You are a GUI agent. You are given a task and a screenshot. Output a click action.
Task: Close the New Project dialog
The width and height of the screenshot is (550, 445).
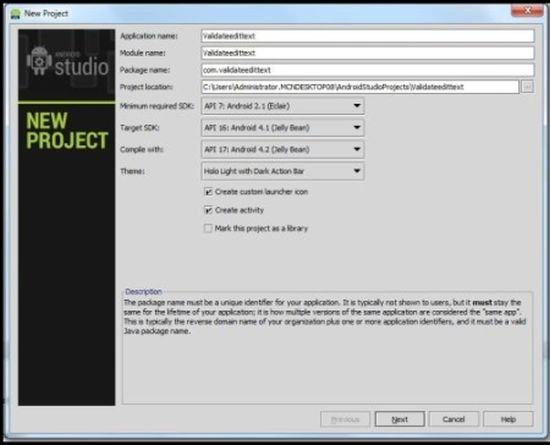click(x=527, y=11)
